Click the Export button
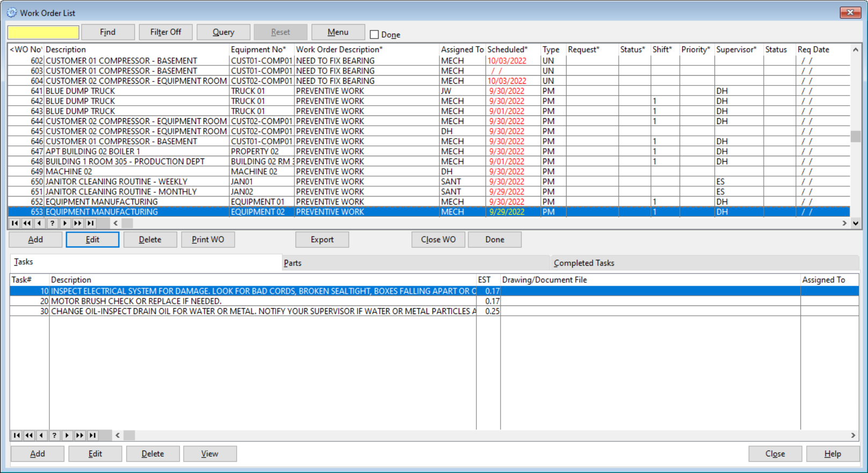 coord(322,239)
